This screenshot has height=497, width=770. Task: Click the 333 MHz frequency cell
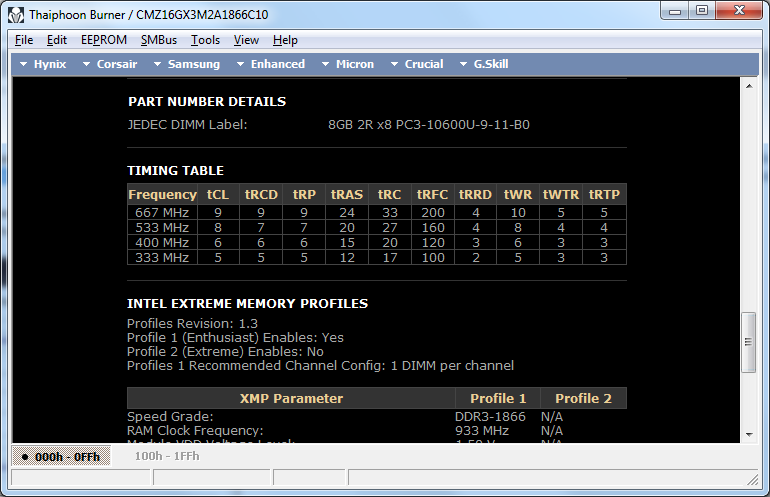tap(162, 257)
